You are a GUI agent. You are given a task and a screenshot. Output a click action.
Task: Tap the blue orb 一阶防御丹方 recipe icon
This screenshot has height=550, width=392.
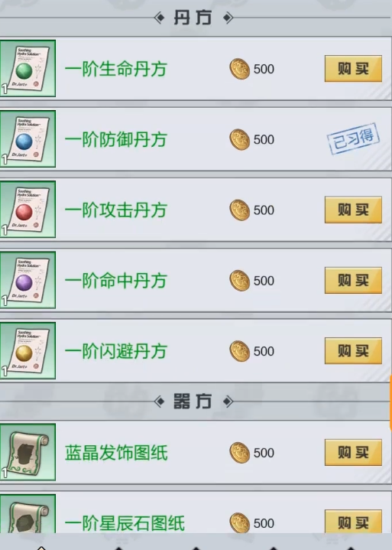(x=28, y=139)
